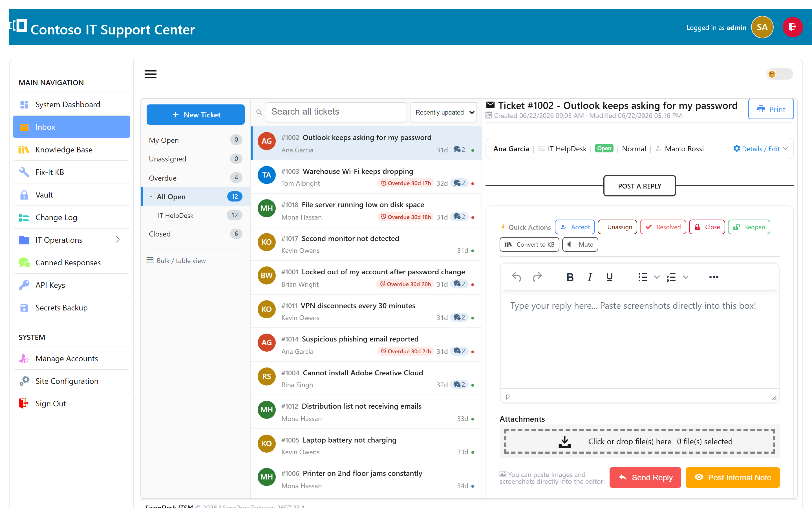Open ticket #1011 VPN disconnects every 30 minutes

(366, 311)
